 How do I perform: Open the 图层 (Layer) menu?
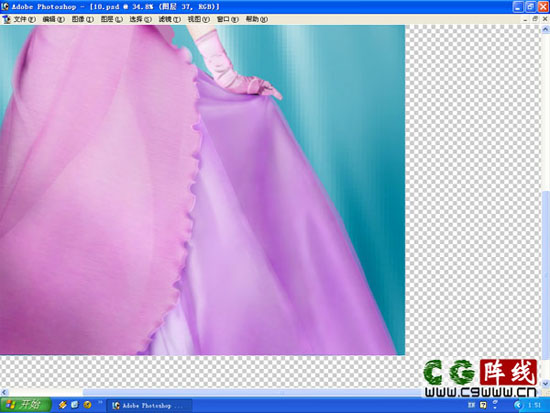click(x=112, y=19)
